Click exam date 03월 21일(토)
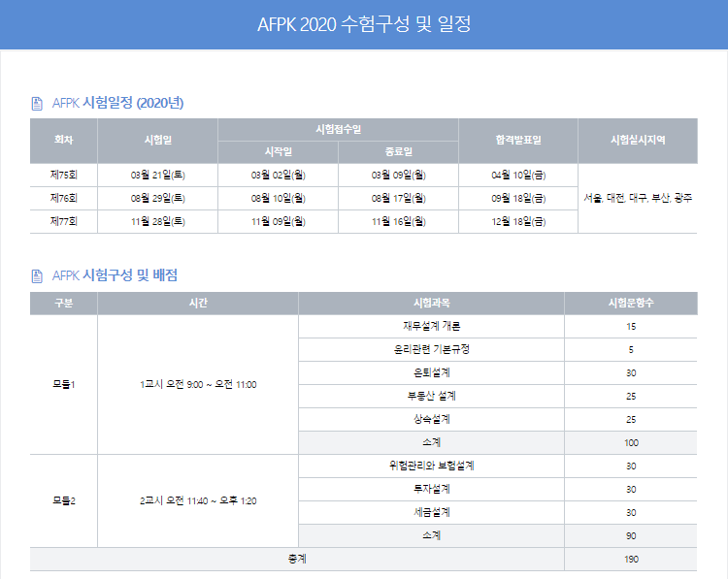Screen dimensions: 728x579 pyautogui.click(x=158, y=175)
